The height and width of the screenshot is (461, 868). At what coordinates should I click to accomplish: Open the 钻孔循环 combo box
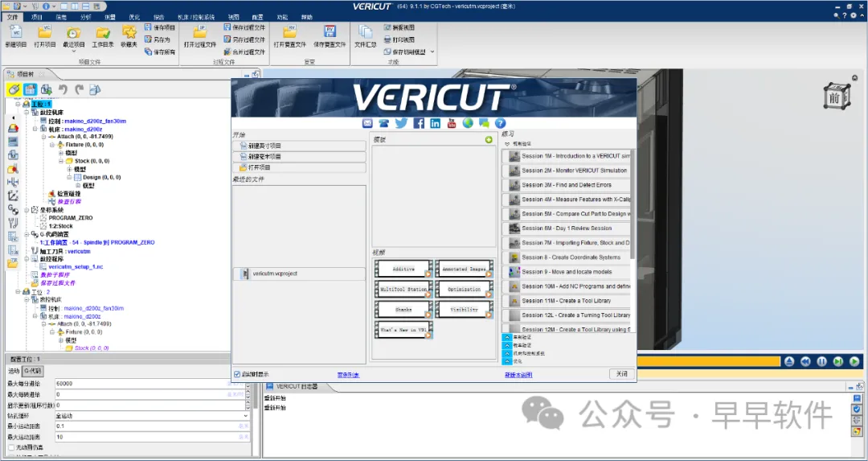click(152, 416)
